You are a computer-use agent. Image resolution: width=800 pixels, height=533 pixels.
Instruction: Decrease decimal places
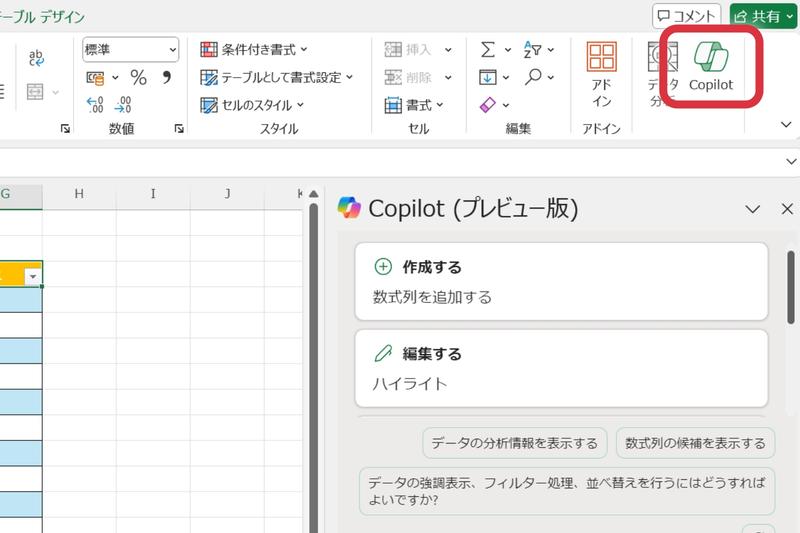123,105
